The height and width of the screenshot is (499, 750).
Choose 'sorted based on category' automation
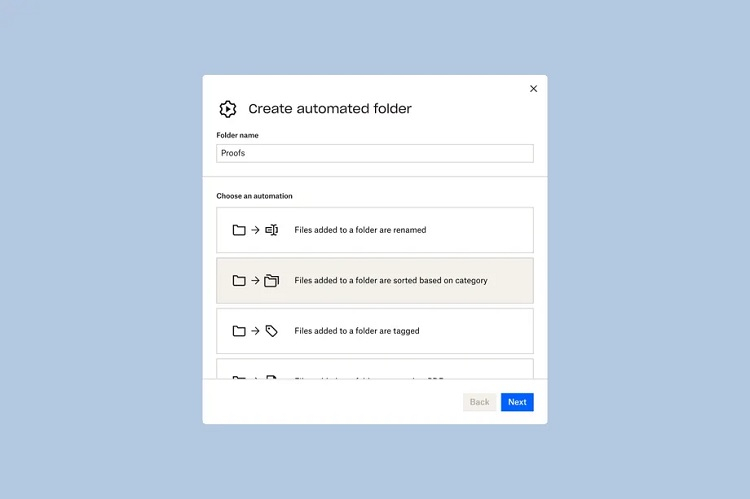pyautogui.click(x=390, y=281)
